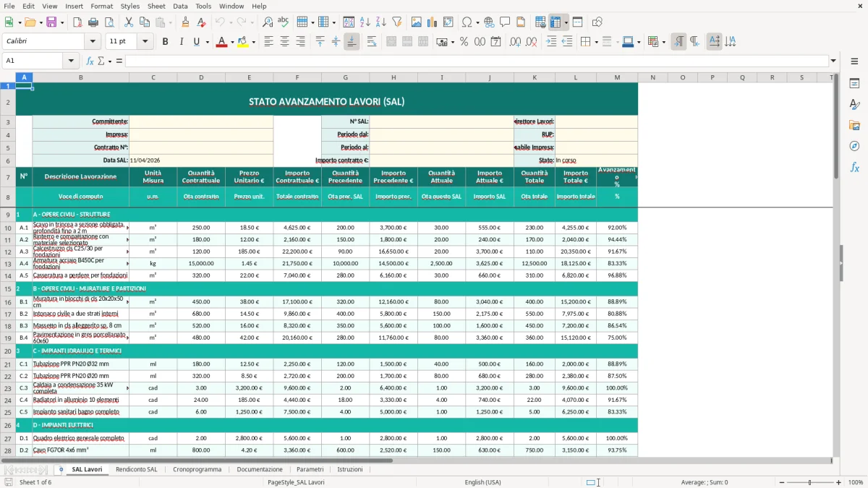The width and height of the screenshot is (868, 488).
Task: Click the Add Decimal Place icon
Action: click(515, 42)
